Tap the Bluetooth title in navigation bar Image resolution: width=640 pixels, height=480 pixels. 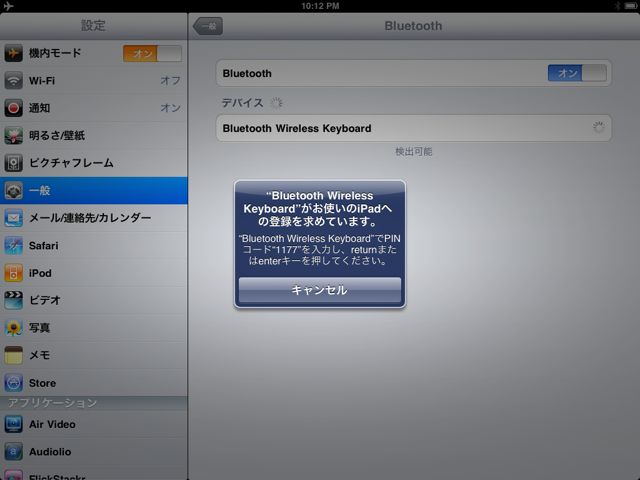413,26
